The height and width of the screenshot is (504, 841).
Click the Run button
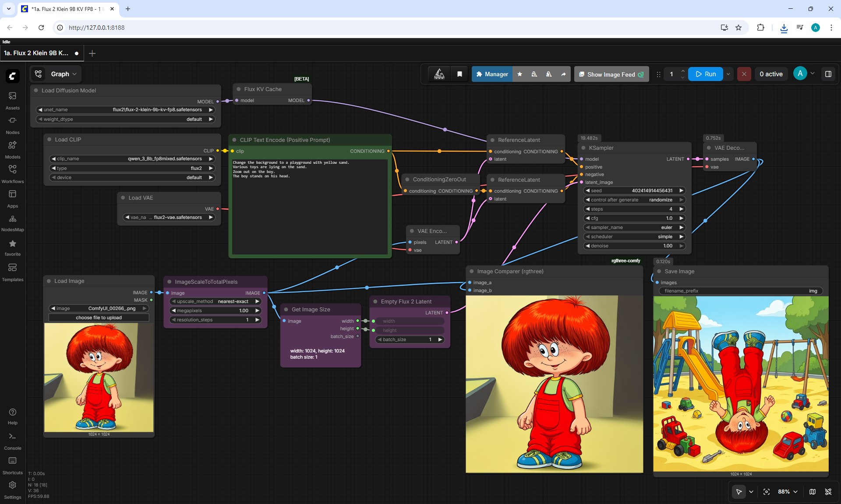pos(706,74)
